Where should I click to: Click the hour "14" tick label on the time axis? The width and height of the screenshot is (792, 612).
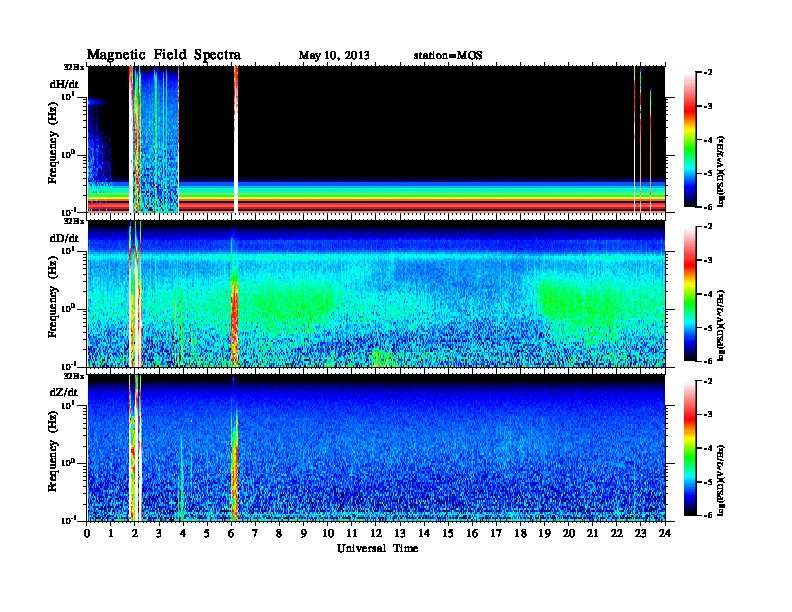click(424, 533)
